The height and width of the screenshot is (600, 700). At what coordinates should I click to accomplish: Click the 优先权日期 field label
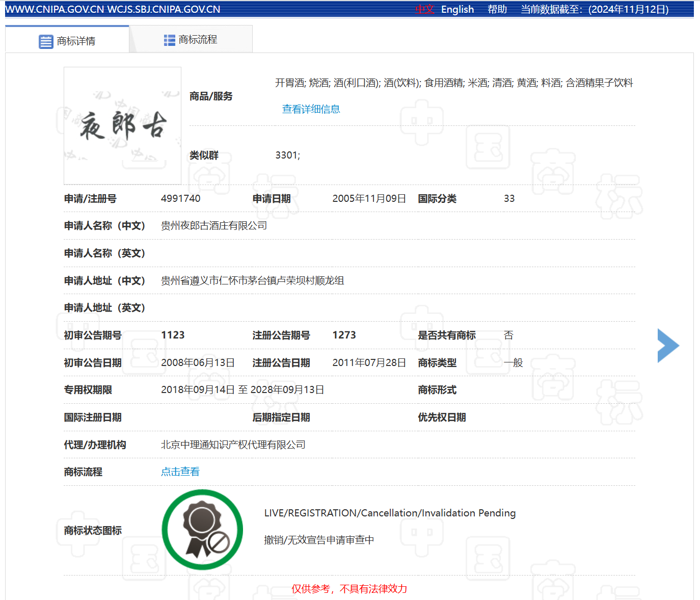point(442,417)
